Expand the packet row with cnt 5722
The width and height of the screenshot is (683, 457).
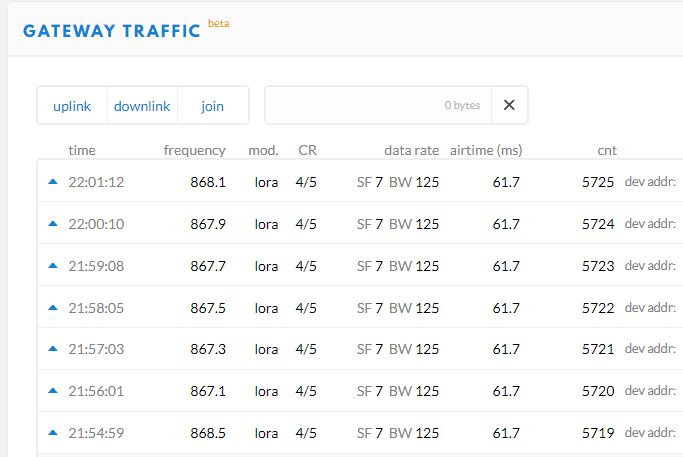coord(598,308)
